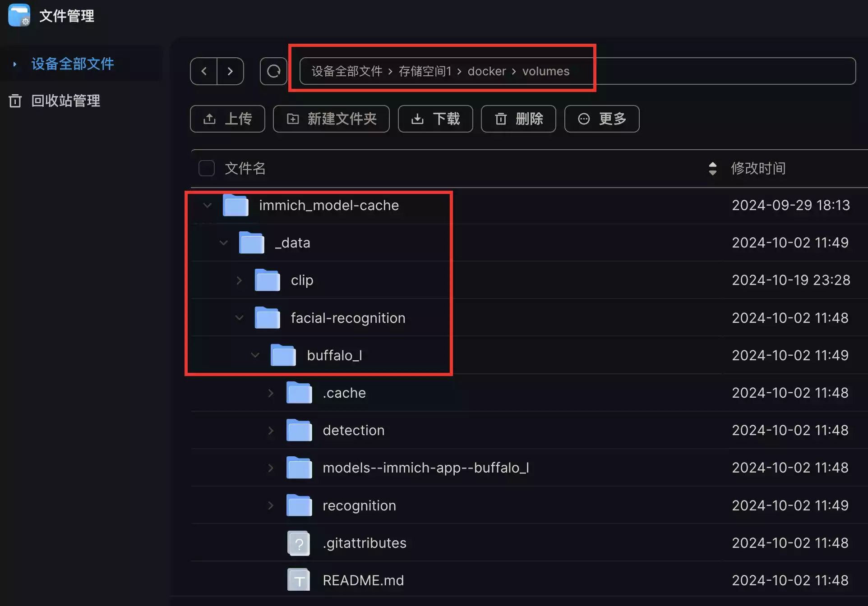Collapse the immich_model-cache folder

pos(207,206)
